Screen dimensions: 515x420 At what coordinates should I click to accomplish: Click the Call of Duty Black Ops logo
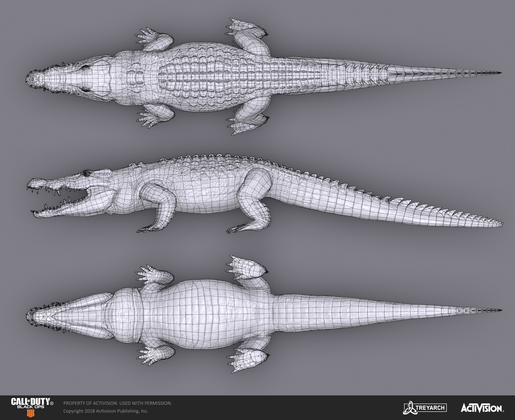point(32,407)
